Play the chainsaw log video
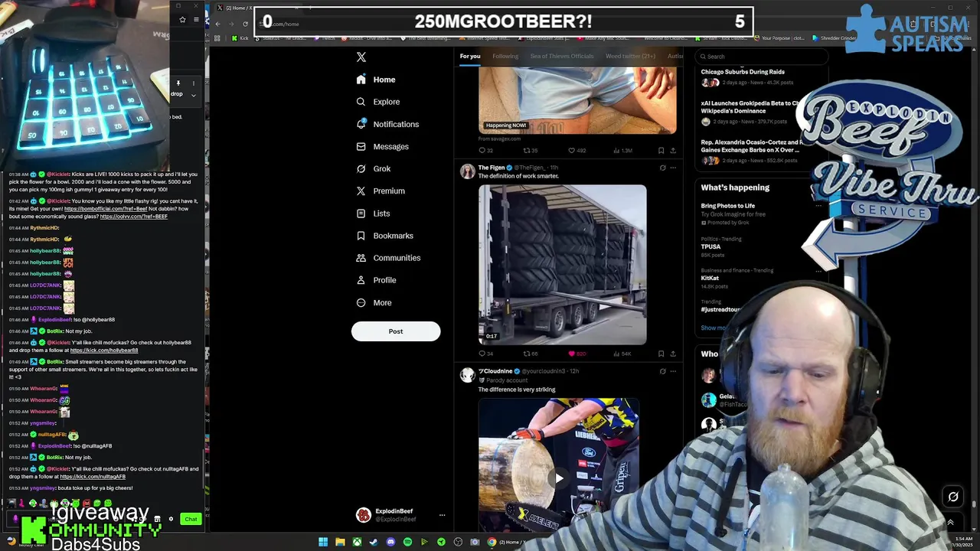Image resolution: width=980 pixels, height=551 pixels. click(x=560, y=478)
